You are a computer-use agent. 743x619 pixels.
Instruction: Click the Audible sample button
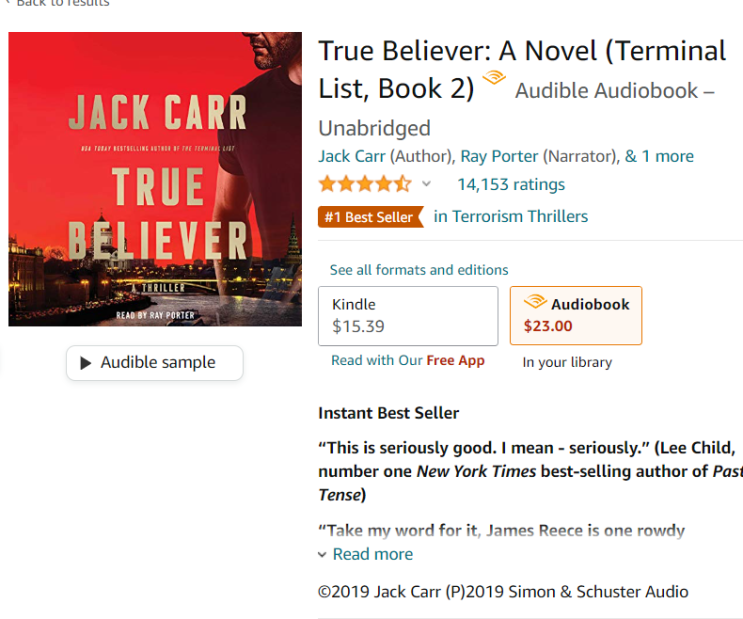pyautogui.click(x=155, y=363)
